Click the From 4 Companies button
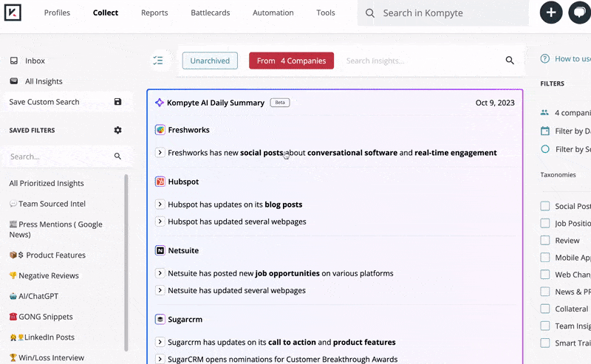This screenshot has width=591, height=364. [291, 61]
